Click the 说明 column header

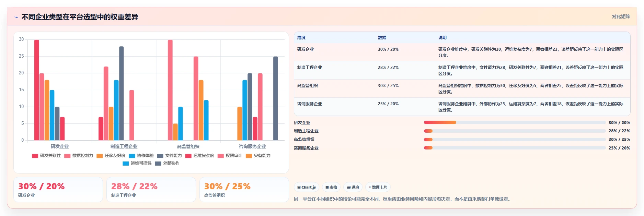pyautogui.click(x=442, y=38)
